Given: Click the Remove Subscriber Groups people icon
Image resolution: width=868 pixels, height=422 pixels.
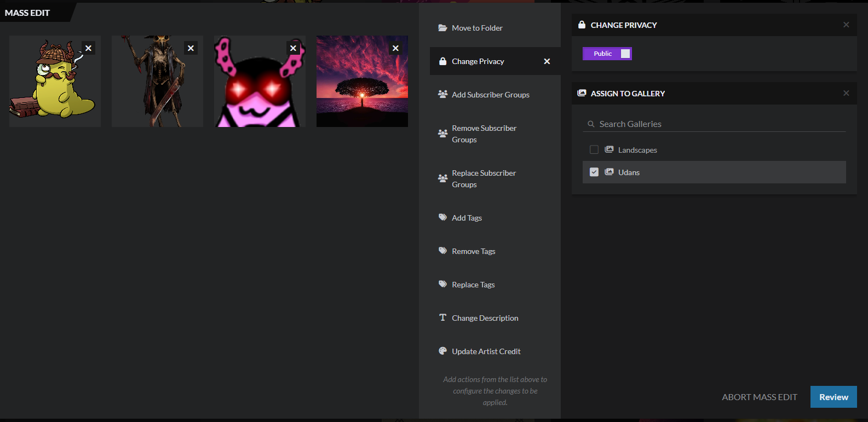Looking at the screenshot, I should [442, 134].
